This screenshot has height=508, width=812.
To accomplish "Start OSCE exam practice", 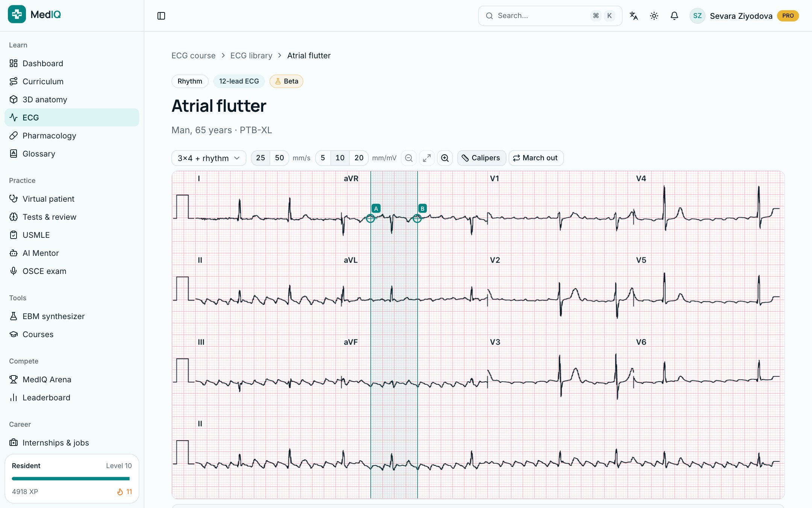I will point(72,271).
